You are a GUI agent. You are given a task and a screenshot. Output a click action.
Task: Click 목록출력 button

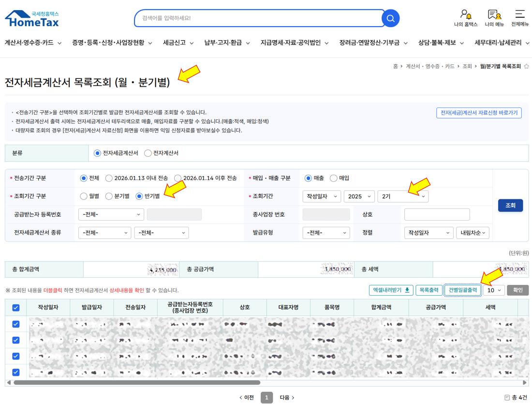pos(429,290)
